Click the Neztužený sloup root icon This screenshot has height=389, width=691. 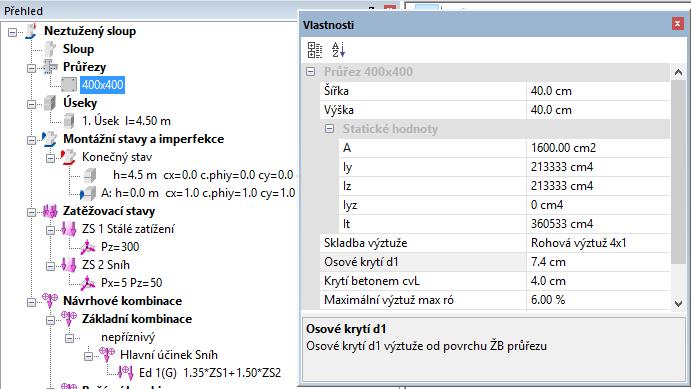point(31,31)
